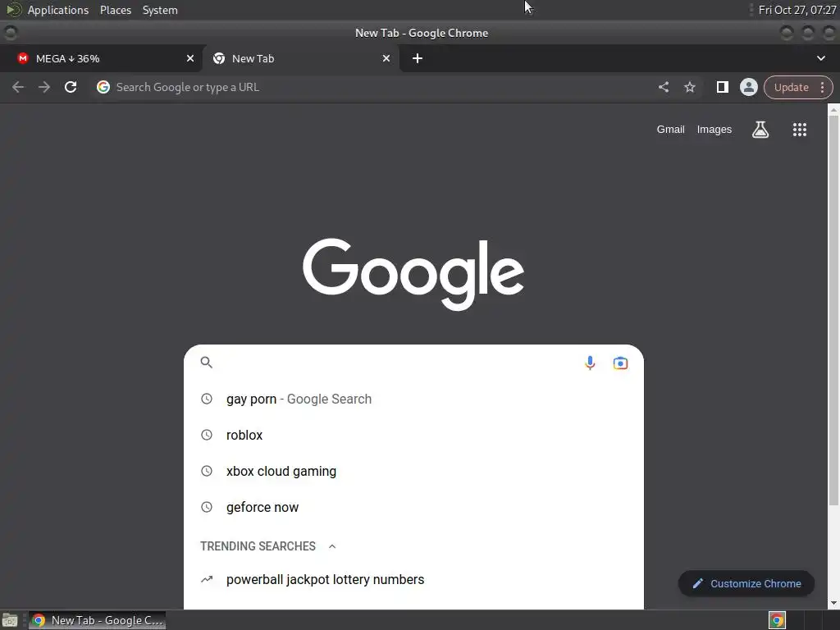Screen dimensions: 840x630
Task: Go back using the browser back arrow
Action: (18, 87)
